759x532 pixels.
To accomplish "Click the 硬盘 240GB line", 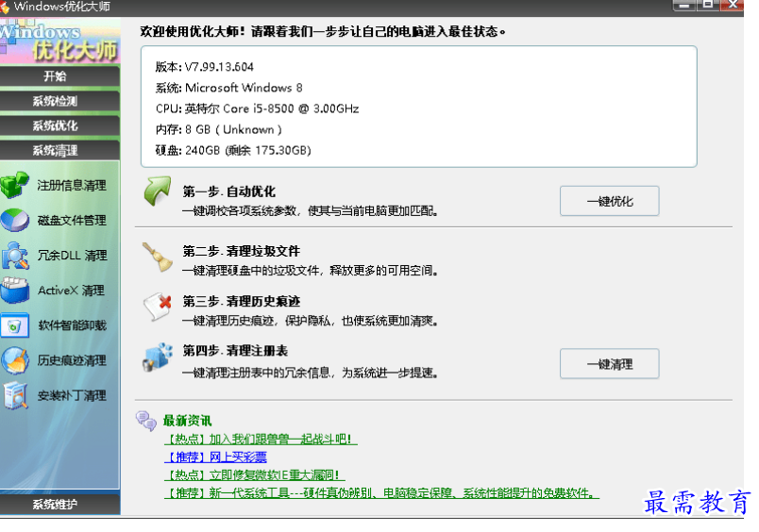I will click(x=233, y=150).
